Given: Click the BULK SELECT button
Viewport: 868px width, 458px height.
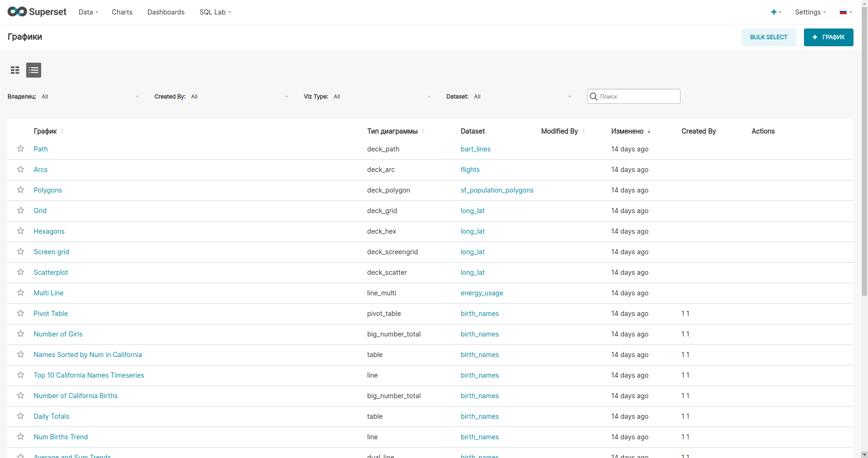Looking at the screenshot, I should [768, 37].
